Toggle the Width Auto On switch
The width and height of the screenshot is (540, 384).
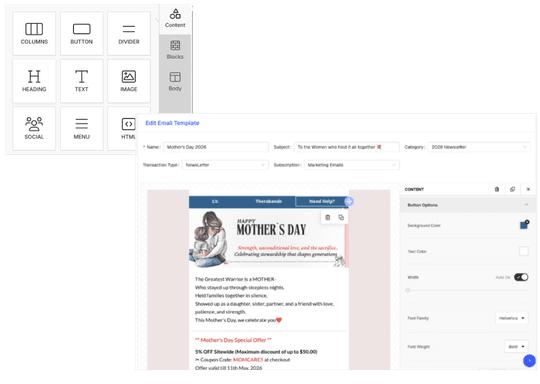point(521,277)
